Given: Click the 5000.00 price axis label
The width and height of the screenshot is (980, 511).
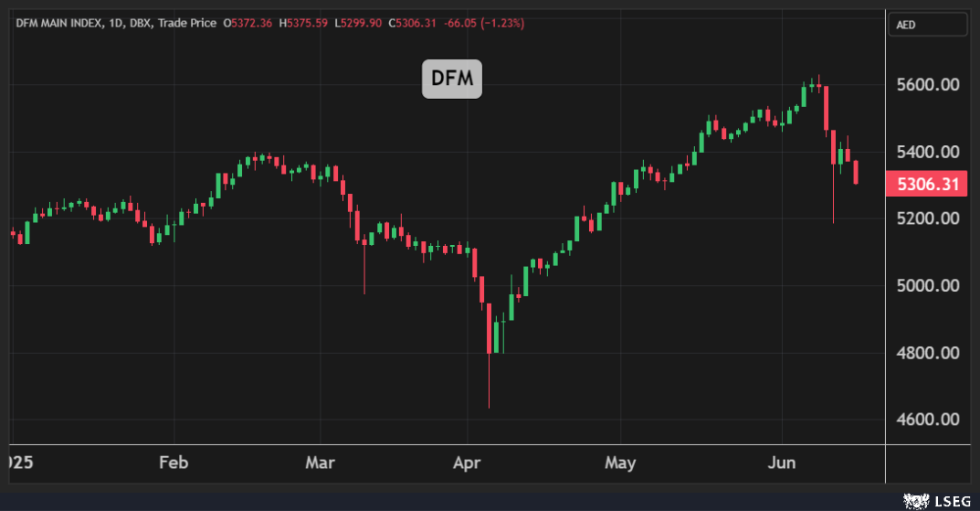Looking at the screenshot, I should pos(928,286).
